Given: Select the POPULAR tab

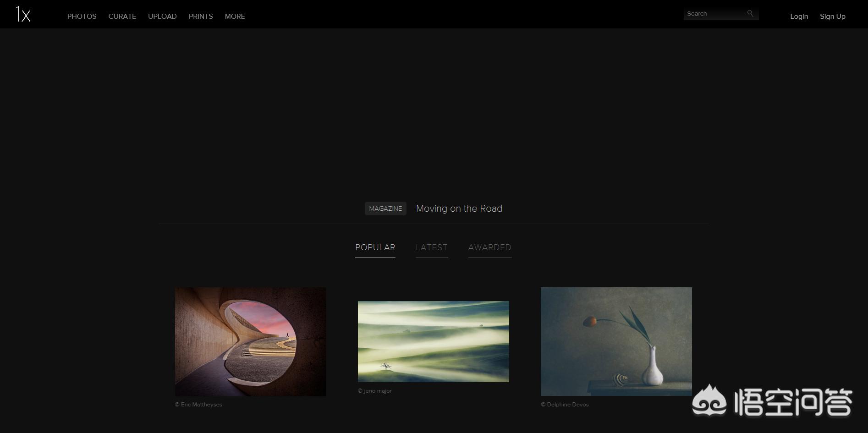Looking at the screenshot, I should 375,247.
